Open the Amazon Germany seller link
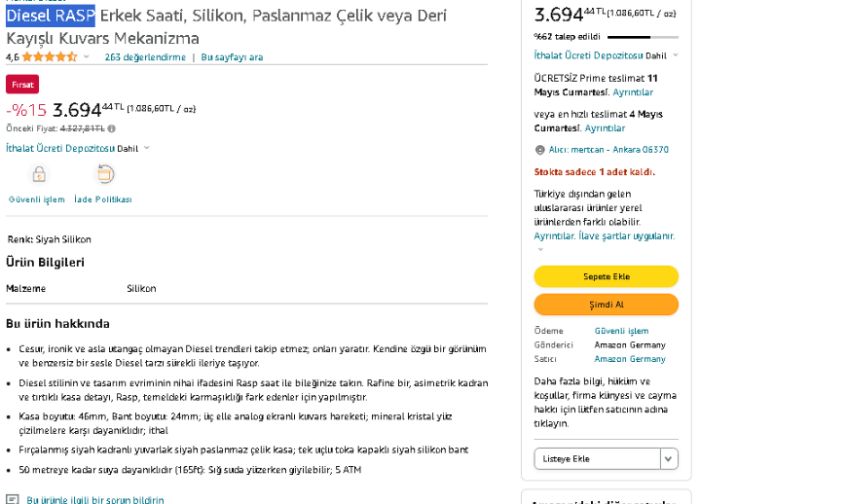This screenshot has height=504, width=847. pos(630,359)
